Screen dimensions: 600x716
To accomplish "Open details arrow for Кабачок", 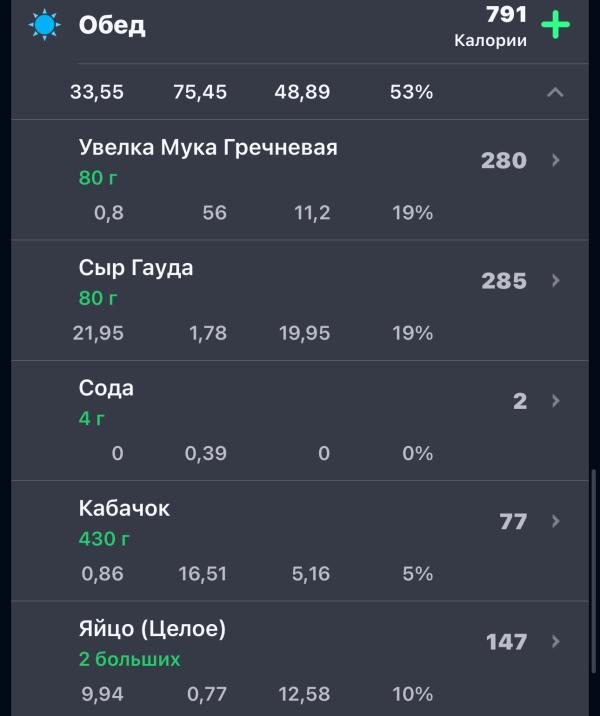I will tap(556, 521).
